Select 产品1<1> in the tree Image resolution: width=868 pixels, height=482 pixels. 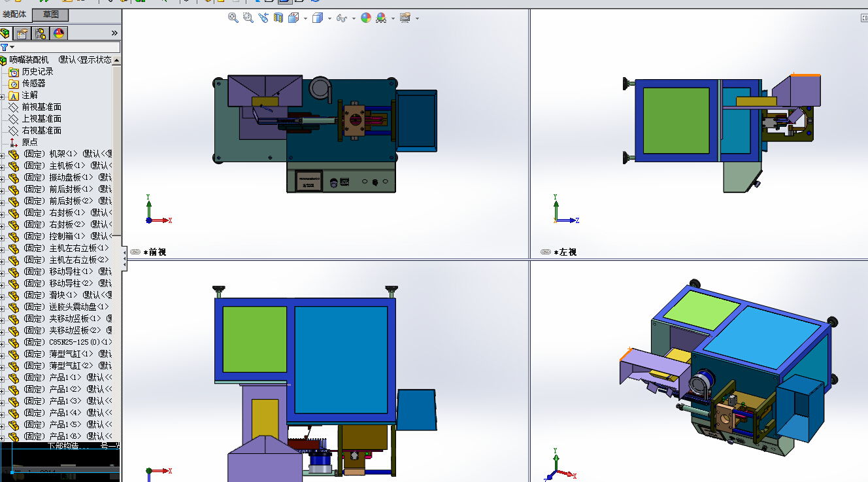coord(67,378)
